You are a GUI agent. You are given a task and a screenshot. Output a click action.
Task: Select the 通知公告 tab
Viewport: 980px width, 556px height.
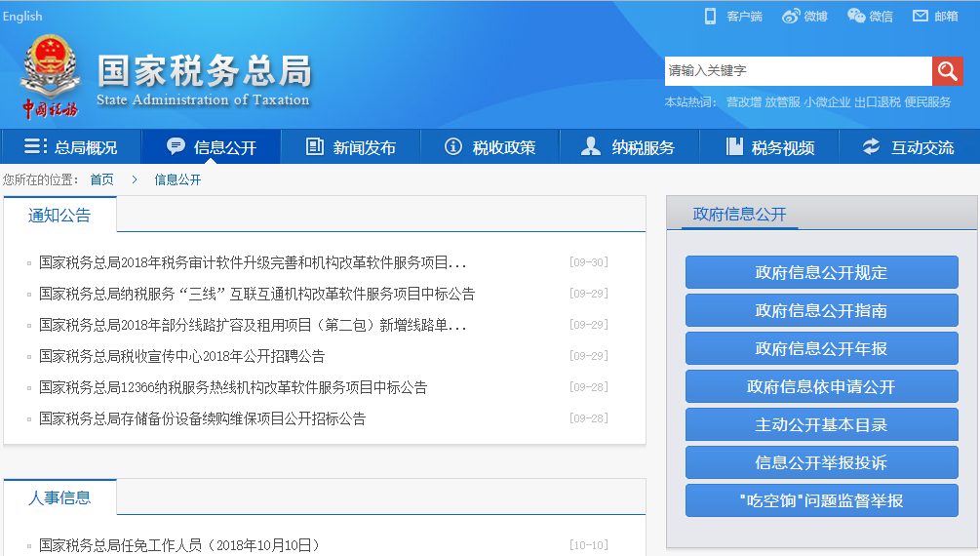click(60, 216)
